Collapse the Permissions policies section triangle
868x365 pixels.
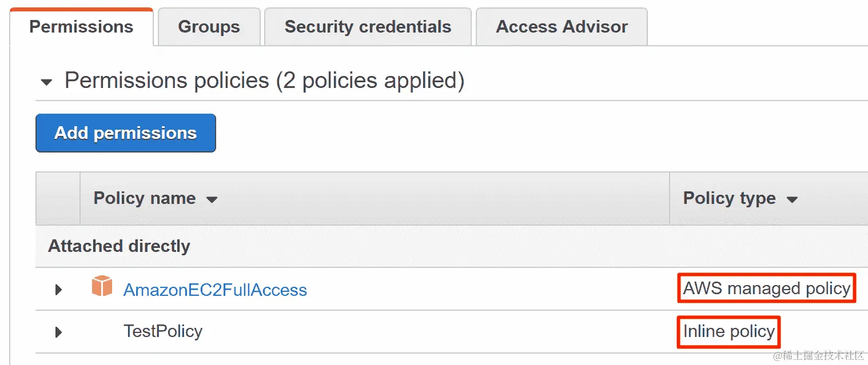click(46, 82)
